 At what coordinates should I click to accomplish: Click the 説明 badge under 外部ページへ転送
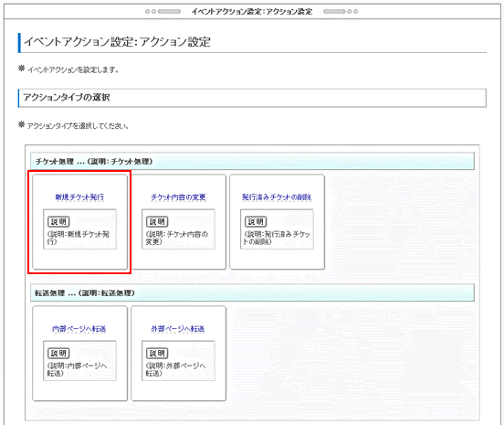157,353
